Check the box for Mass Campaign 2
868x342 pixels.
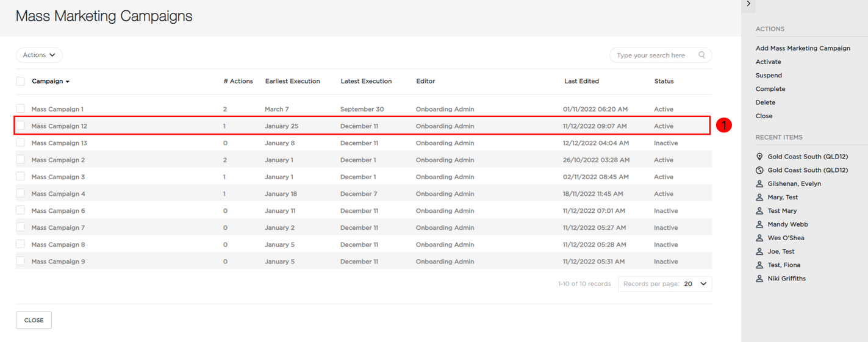point(20,159)
